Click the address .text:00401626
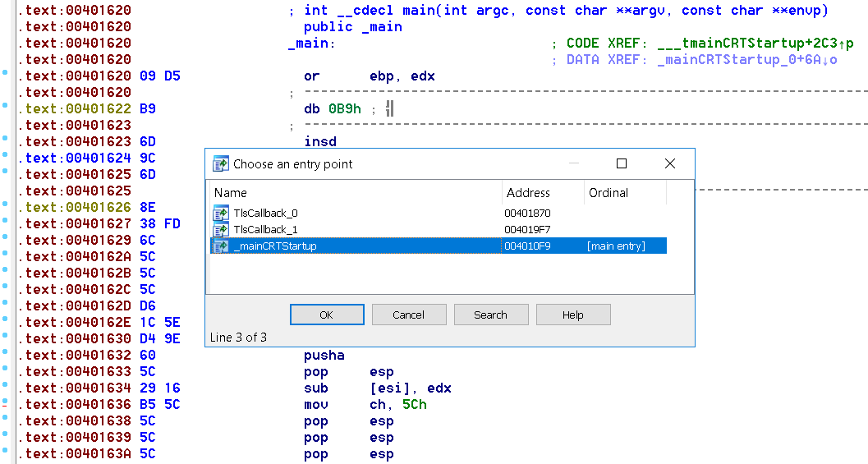Screen dimensions: 868x464 pyautogui.click(x=74, y=207)
